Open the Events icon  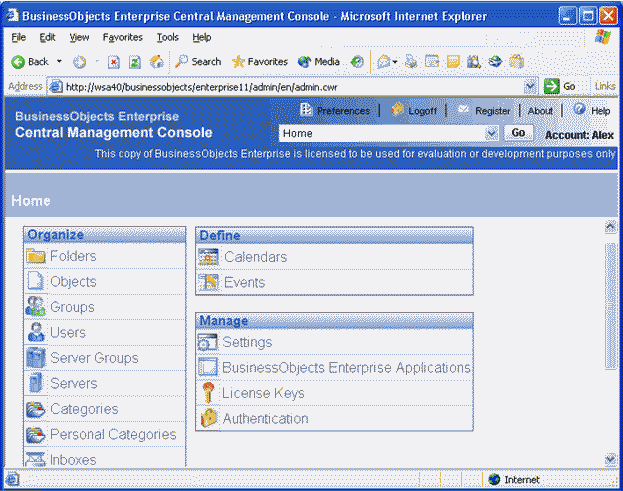[209, 282]
